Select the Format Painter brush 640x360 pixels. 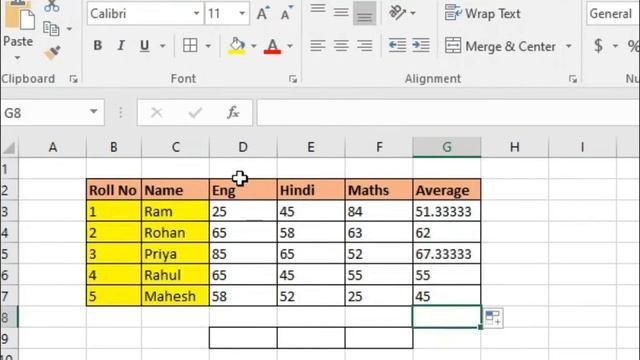[x=52, y=53]
